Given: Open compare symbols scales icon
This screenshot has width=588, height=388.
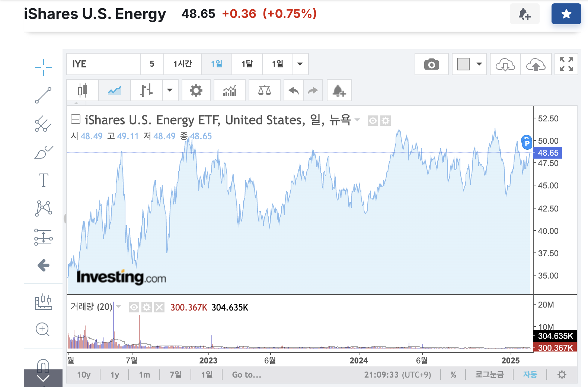Looking at the screenshot, I should (x=265, y=90).
